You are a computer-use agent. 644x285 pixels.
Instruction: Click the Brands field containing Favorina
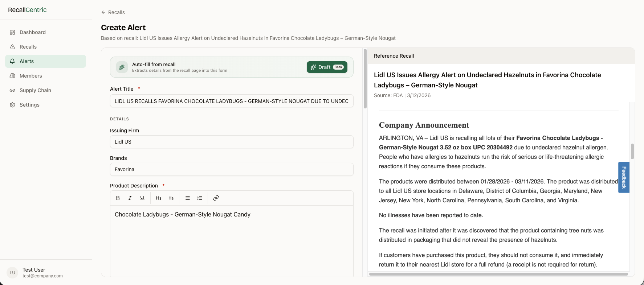pos(232,169)
